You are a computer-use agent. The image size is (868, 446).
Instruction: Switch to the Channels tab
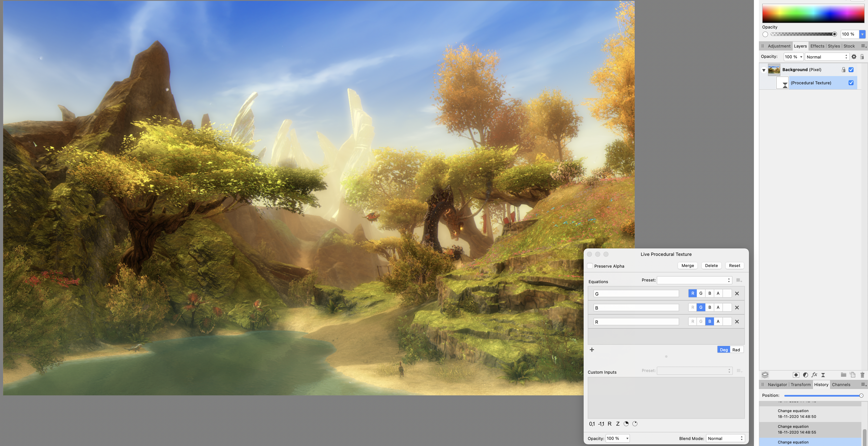pyautogui.click(x=841, y=385)
